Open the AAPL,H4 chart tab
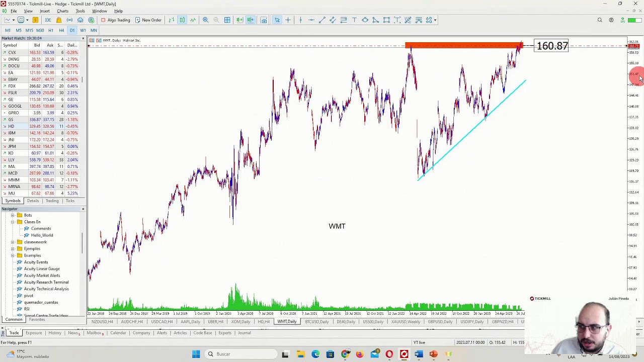 191,322
